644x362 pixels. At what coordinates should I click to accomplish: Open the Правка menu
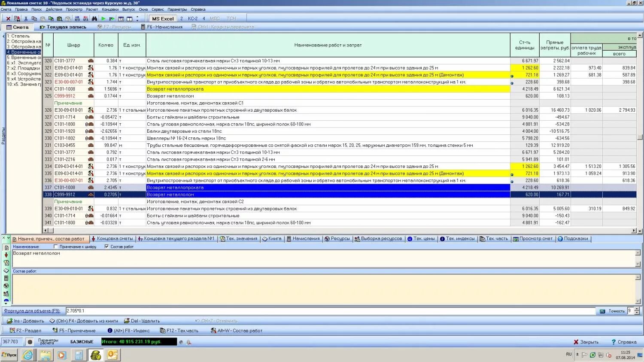tap(21, 9)
